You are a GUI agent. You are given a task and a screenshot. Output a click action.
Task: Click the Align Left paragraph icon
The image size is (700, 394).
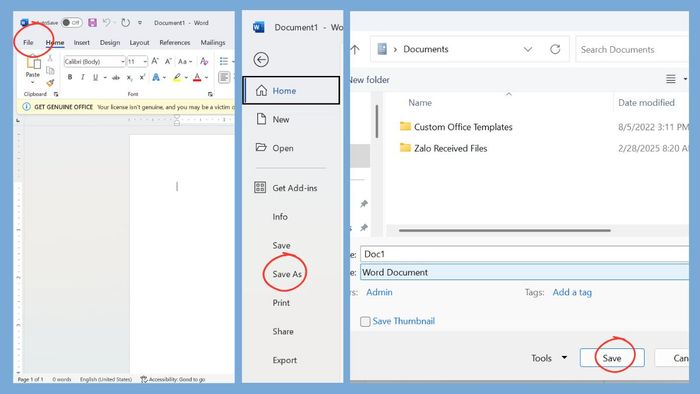click(224, 77)
